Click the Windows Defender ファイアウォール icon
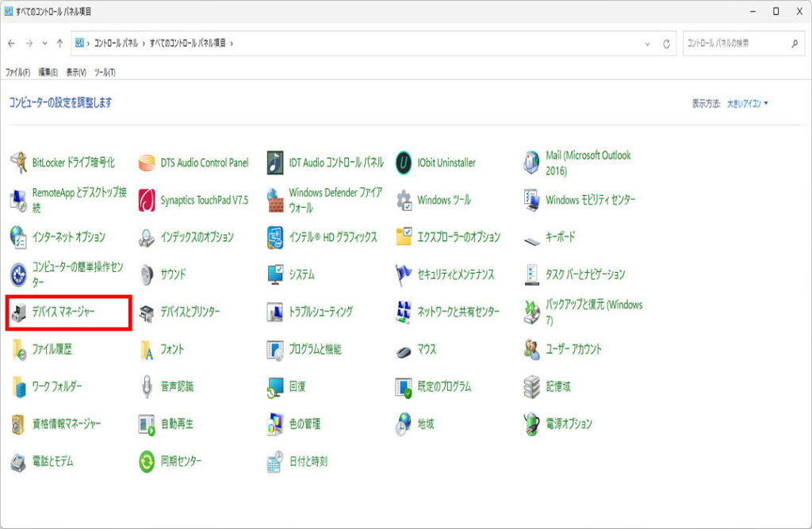The width and height of the screenshot is (812, 529). [x=275, y=200]
